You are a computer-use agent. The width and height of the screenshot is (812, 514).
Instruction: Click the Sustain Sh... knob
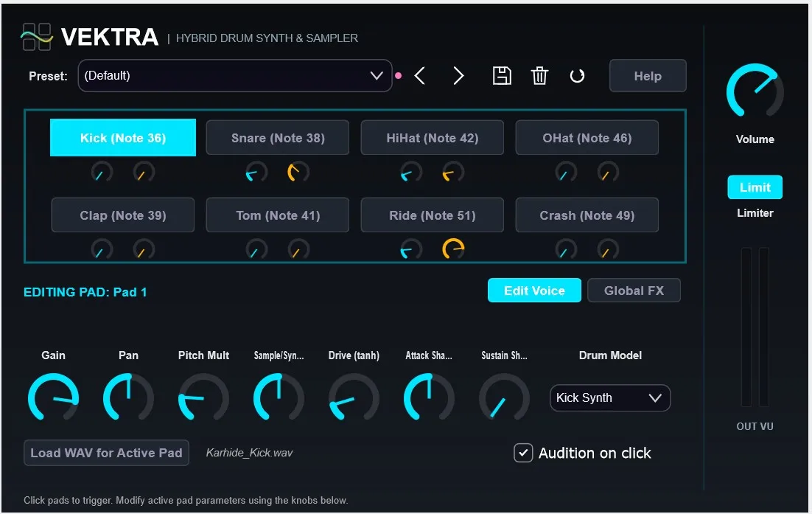[505, 398]
